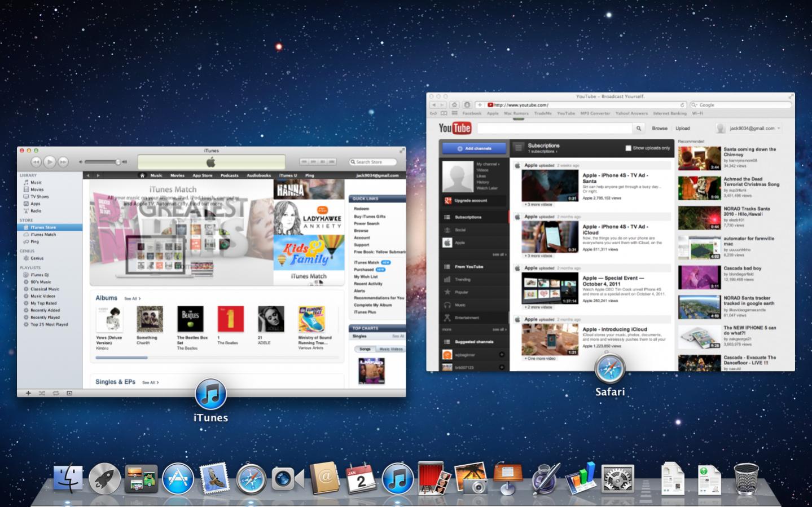Click the iTunes play button
Viewport: 812px width, 507px height.
tap(50, 162)
